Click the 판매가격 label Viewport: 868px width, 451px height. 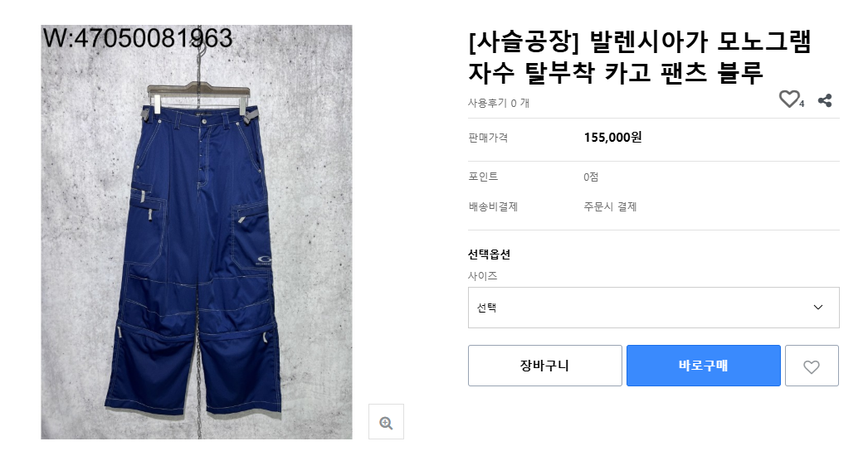coord(488,138)
